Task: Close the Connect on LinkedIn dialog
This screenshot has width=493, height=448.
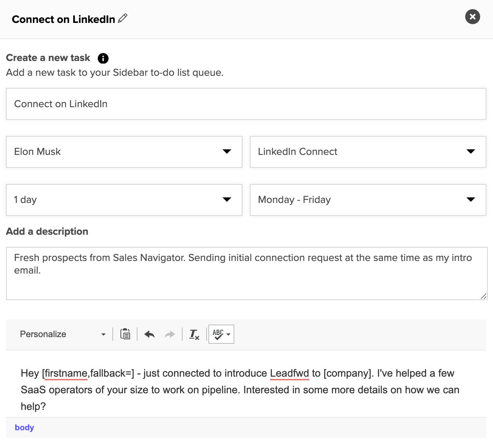Action: click(472, 17)
